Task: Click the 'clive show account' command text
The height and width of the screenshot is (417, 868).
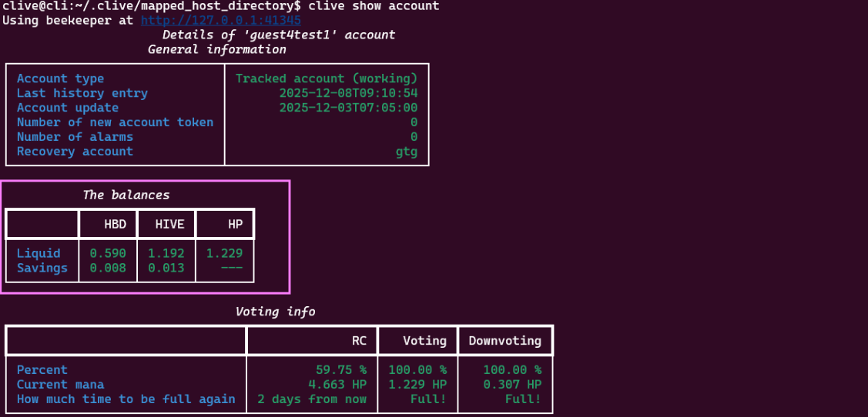Action: click(374, 6)
